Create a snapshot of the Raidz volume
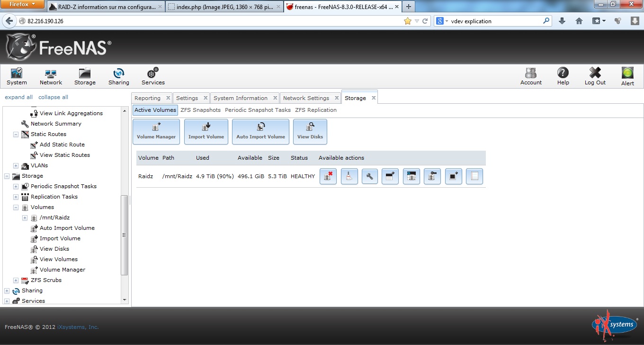The height and width of the screenshot is (345, 644). pos(454,176)
